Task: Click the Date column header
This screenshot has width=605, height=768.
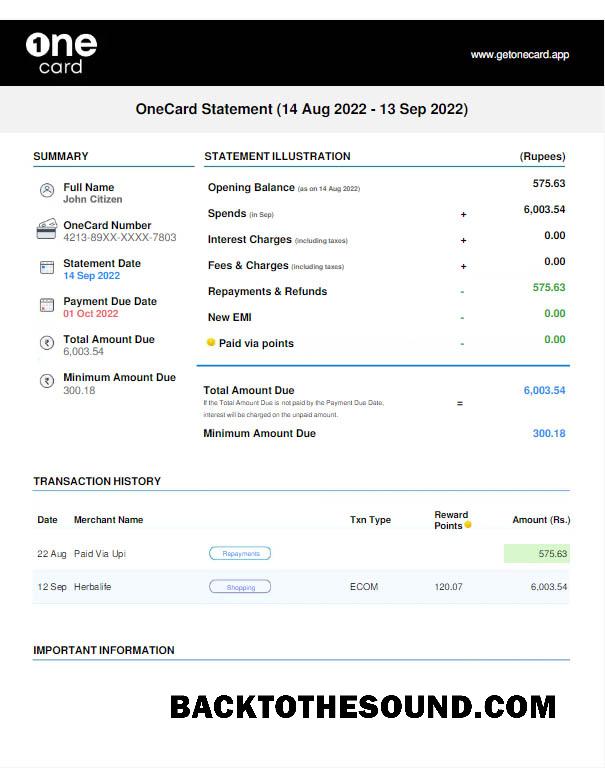Action: pos(47,520)
